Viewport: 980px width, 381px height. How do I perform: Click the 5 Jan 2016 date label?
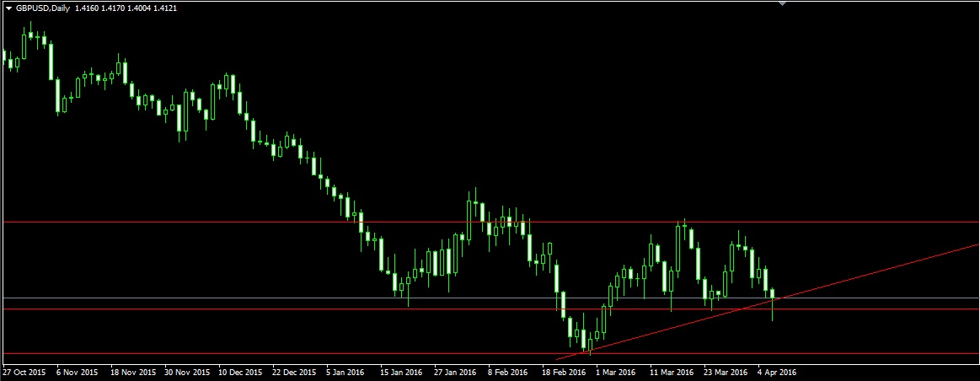tap(345, 372)
